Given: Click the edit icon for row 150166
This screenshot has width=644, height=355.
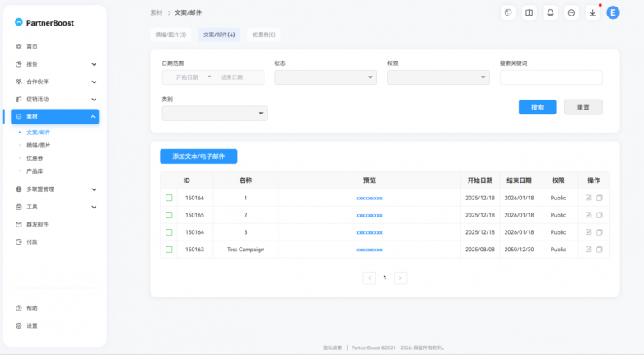Looking at the screenshot, I should pyautogui.click(x=588, y=198).
